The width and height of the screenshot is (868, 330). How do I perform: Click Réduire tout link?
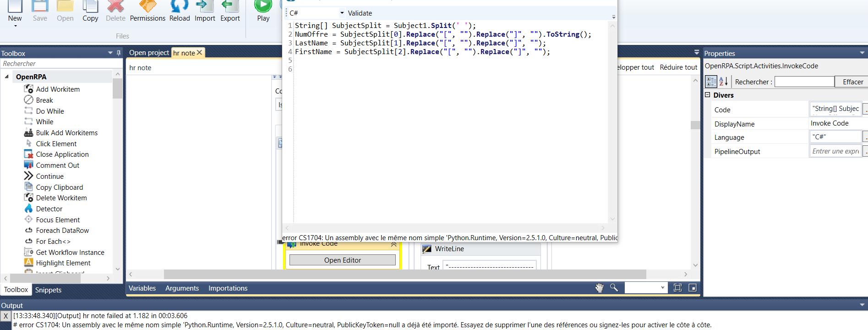(x=678, y=67)
